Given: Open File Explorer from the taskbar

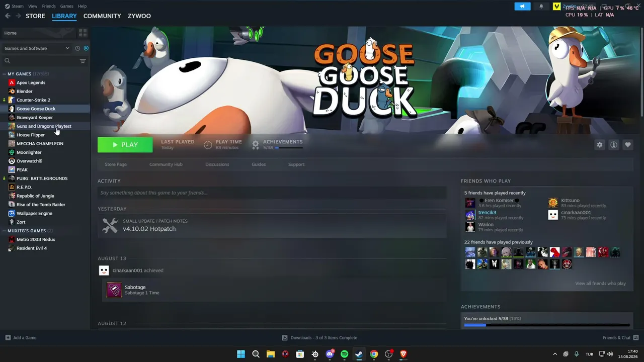Looking at the screenshot, I should 270,354.
